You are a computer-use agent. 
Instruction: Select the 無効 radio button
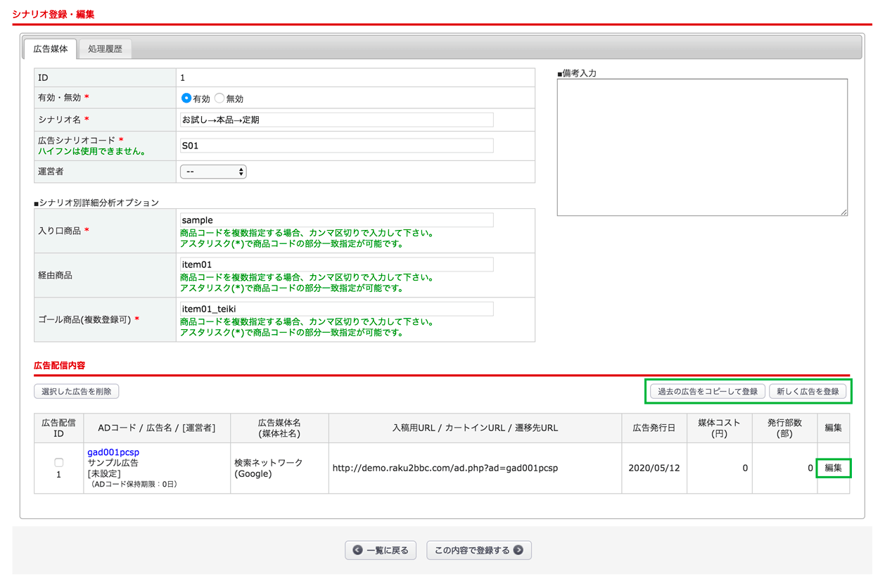tap(219, 98)
